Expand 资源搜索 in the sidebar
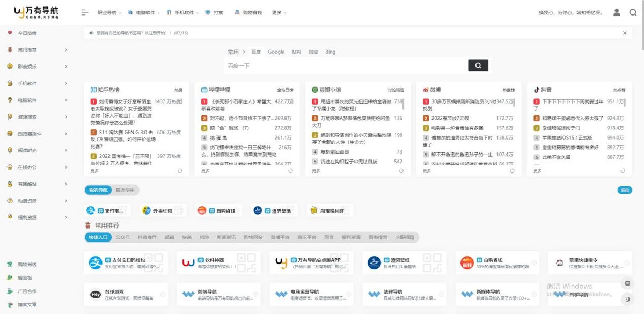644x314 pixels. 66,117
